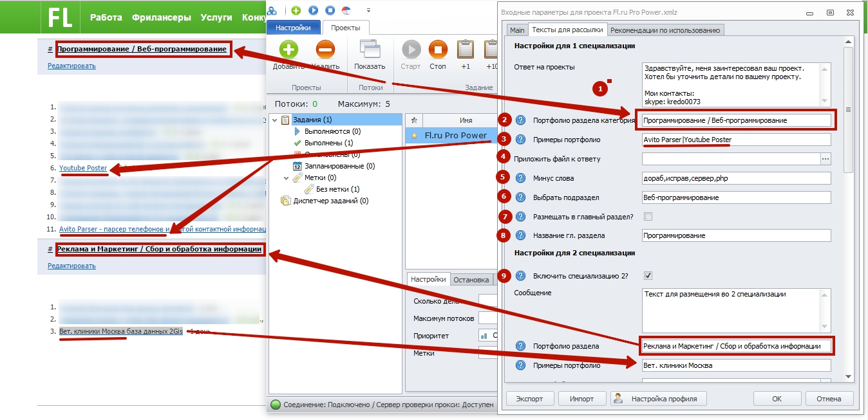The image size is (868, 420).
Task: Click the Показать windows icon
Action: click(x=370, y=50)
